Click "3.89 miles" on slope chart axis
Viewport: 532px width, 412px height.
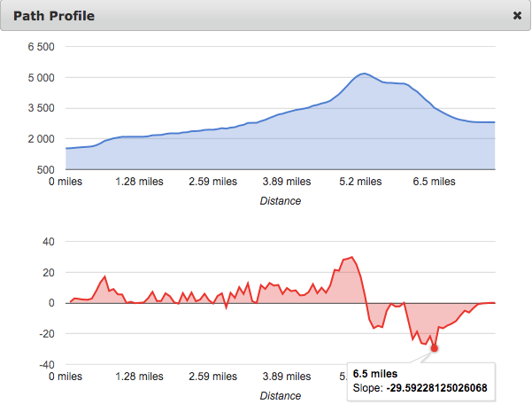tap(288, 377)
